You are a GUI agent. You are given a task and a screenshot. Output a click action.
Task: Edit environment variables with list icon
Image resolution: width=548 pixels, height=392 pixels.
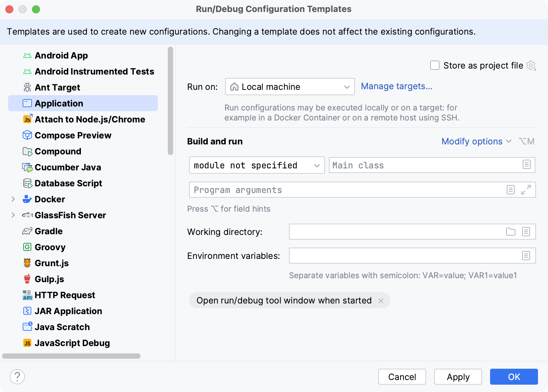tap(526, 256)
